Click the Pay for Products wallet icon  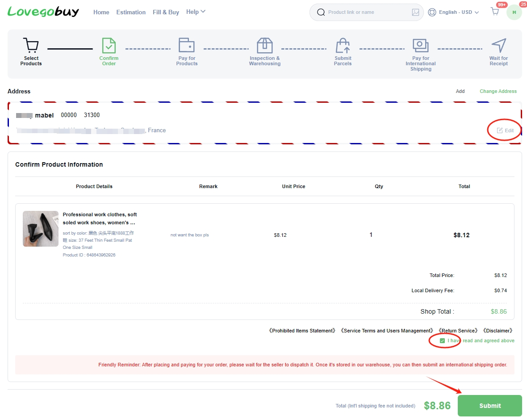click(187, 45)
